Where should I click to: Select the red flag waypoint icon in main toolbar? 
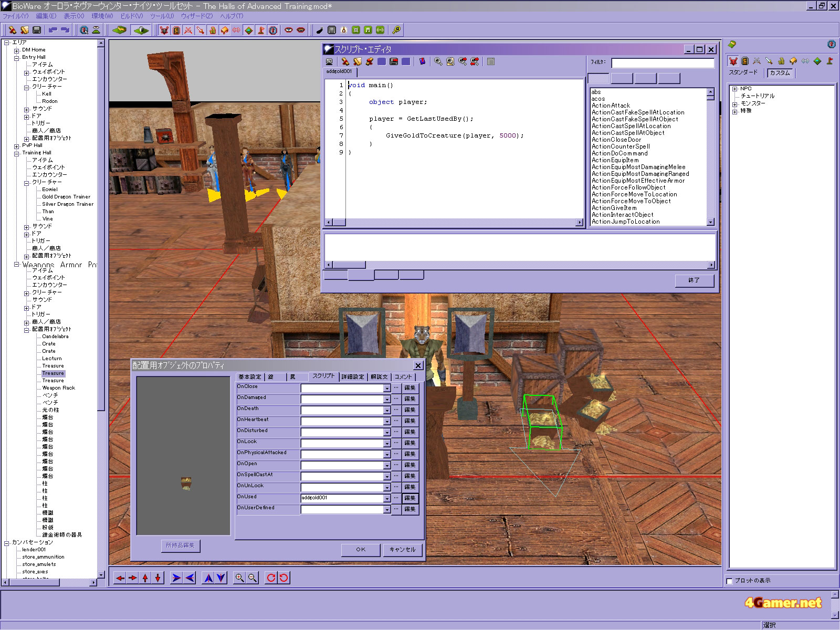pos(261,30)
